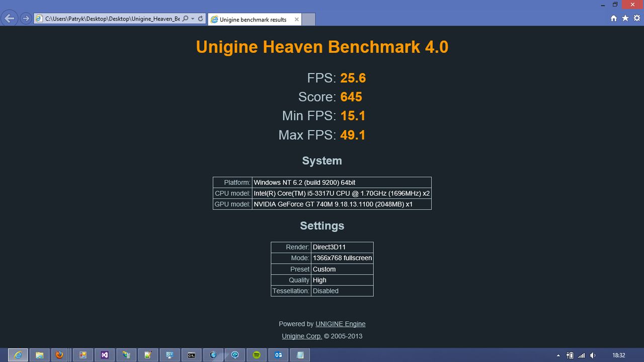
Task: Open browser Tools gear menu
Action: pos(636,18)
